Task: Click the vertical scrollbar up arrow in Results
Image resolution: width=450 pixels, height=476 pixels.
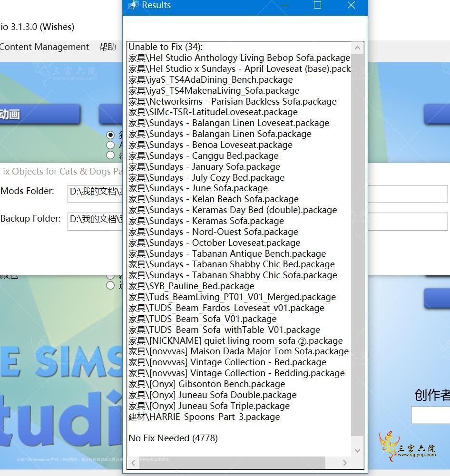Action: [x=357, y=48]
